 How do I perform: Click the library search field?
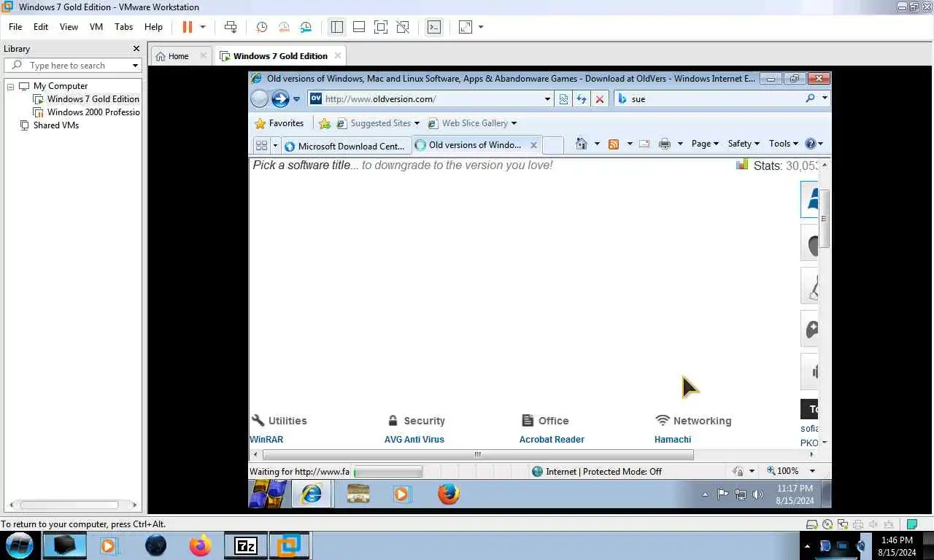73,66
